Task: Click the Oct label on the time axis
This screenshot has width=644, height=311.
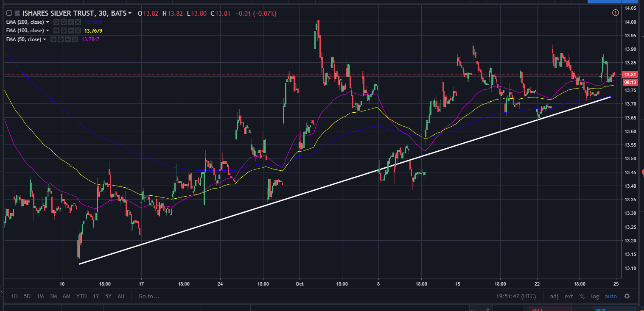Action: point(300,284)
